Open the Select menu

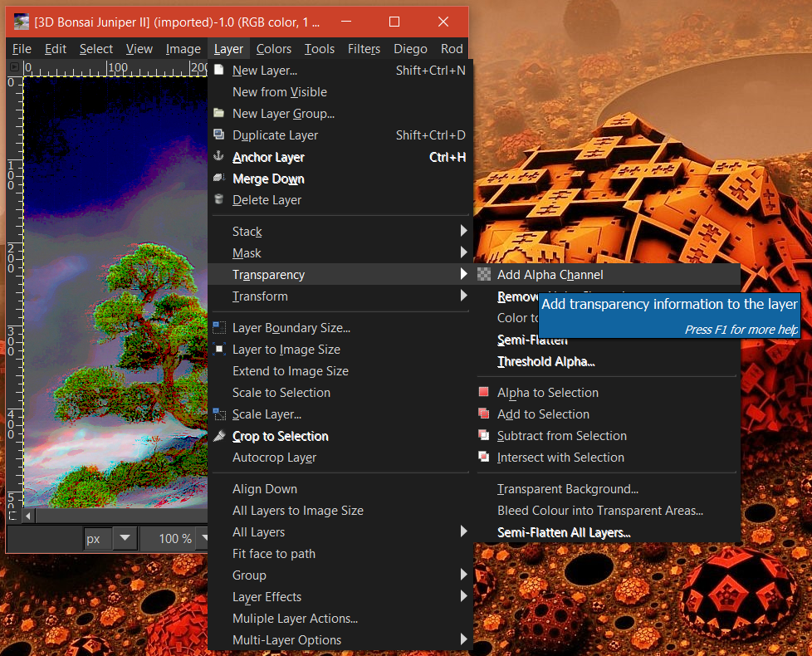click(x=96, y=49)
